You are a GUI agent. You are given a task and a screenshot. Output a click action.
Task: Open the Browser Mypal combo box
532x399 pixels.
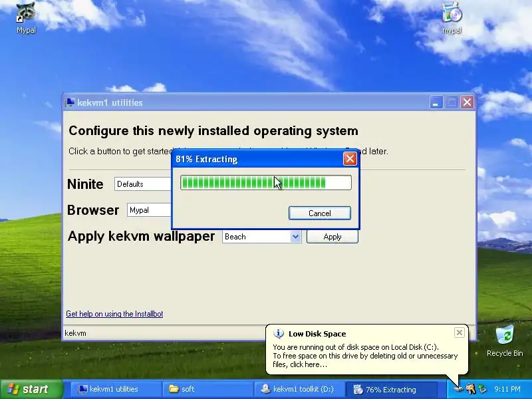149,210
